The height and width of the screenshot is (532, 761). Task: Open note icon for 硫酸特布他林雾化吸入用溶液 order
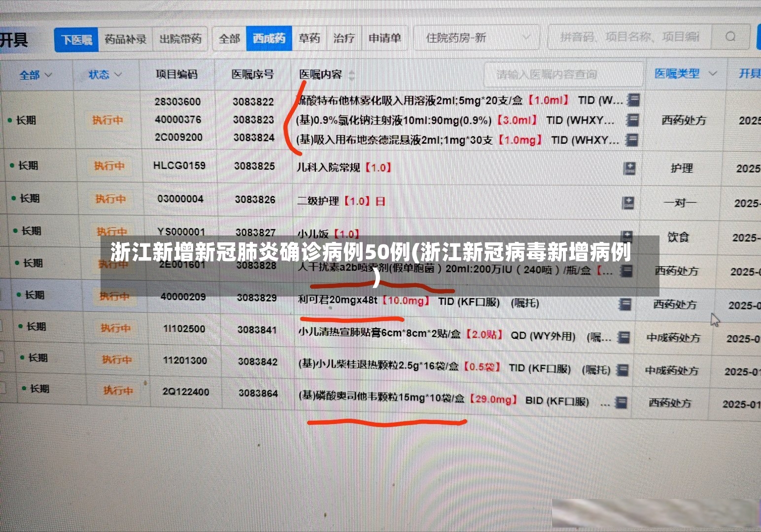(x=633, y=100)
